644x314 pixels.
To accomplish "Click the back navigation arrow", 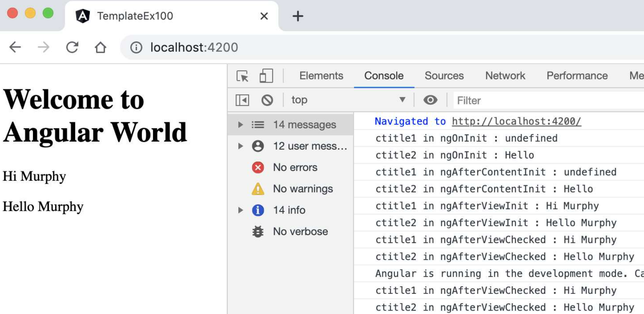I will (15, 47).
